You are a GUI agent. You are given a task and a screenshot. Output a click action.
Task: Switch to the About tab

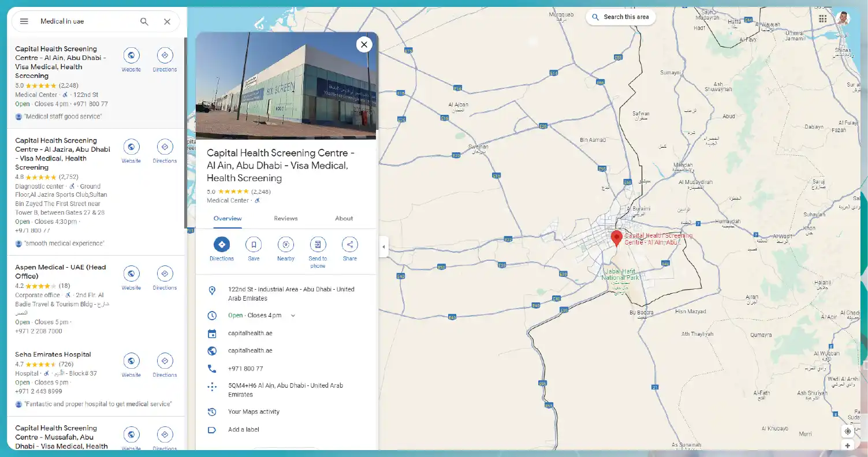[x=344, y=219]
